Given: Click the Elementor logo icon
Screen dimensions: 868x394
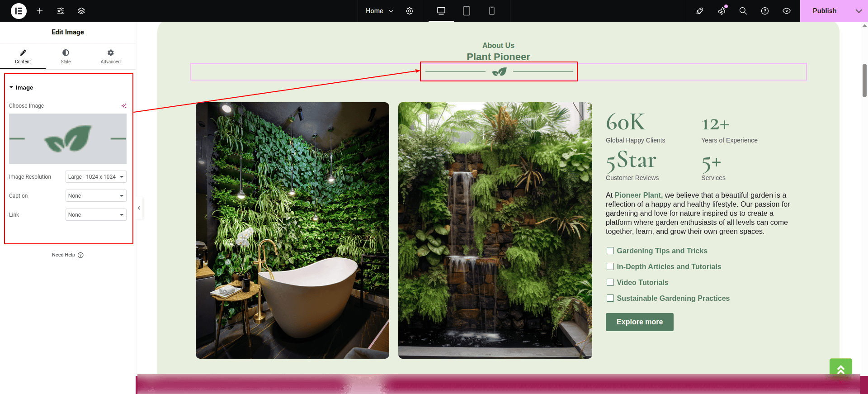Looking at the screenshot, I should point(19,11).
